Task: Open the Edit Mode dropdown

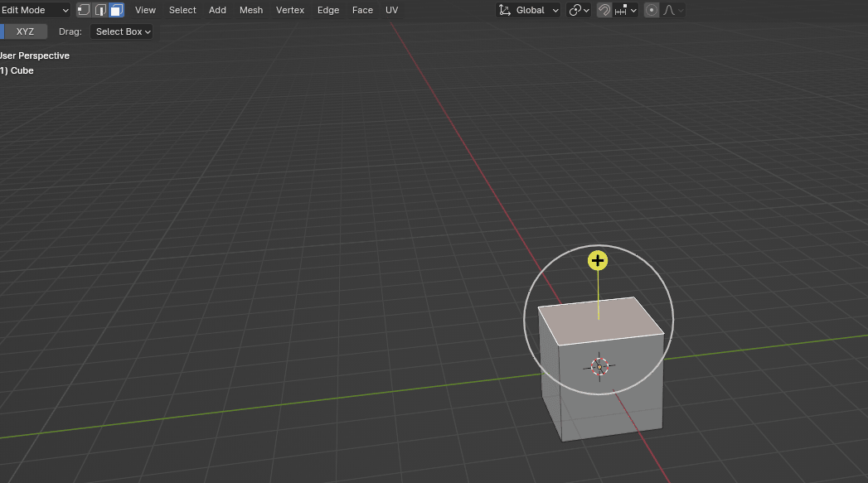Action: tap(35, 10)
